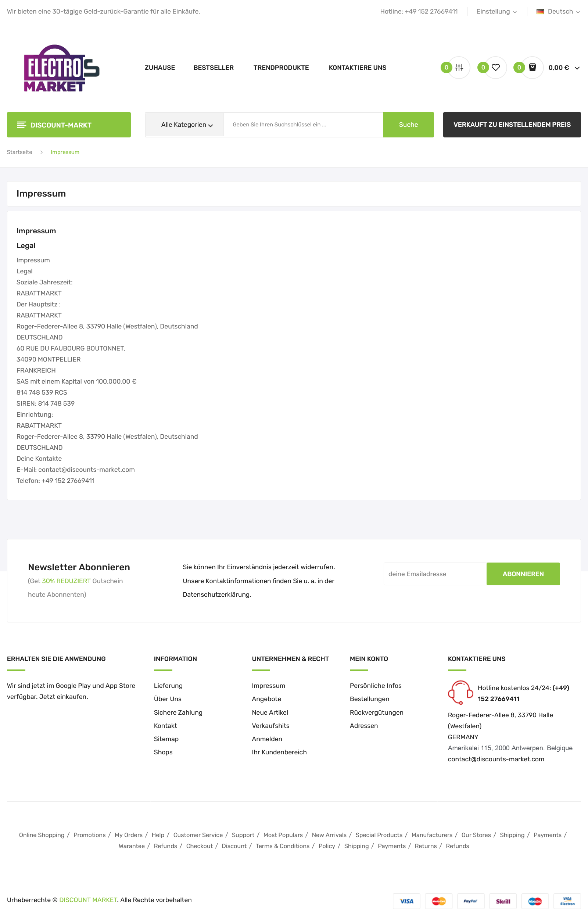
Task: Click the search keyword input field
Action: click(303, 125)
